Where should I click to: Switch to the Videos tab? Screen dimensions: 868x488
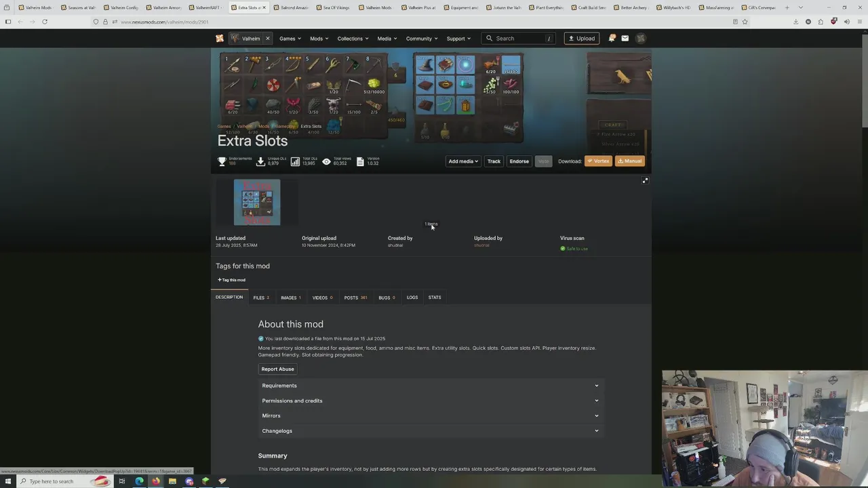[323, 298]
